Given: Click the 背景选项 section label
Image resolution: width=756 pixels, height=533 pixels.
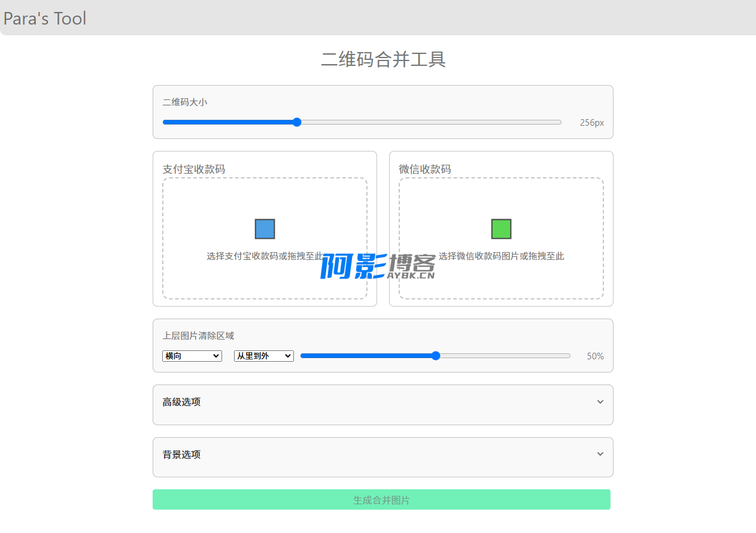Looking at the screenshot, I should click(181, 455).
